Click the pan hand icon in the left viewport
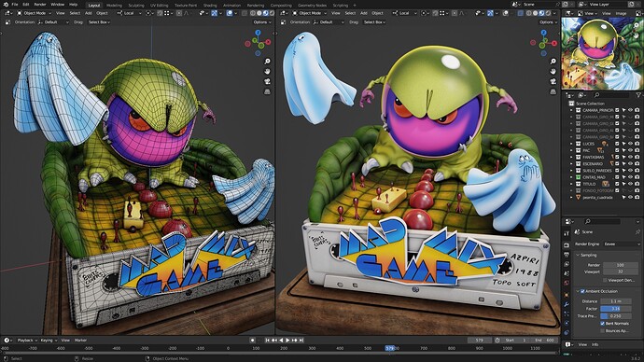Screen dimensions: 644x362 [x=267, y=72]
